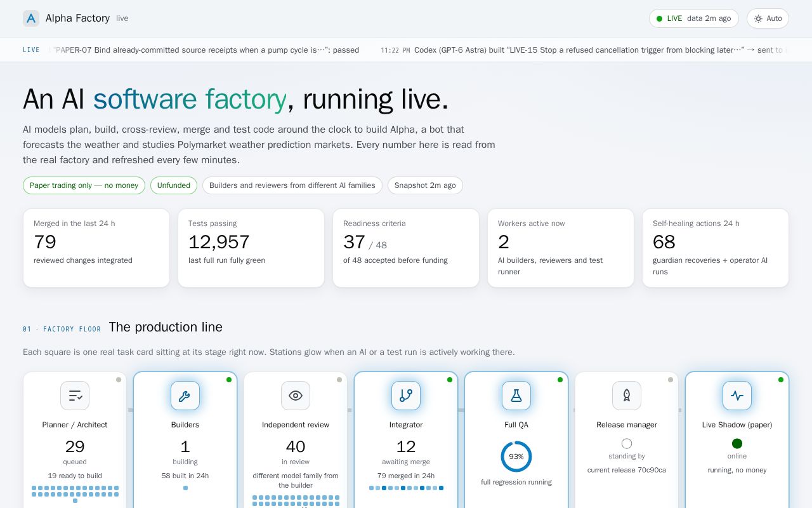Viewport: 812px width, 508px height.
Task: Click the green status dot on Full QA card
Action: pos(560,380)
